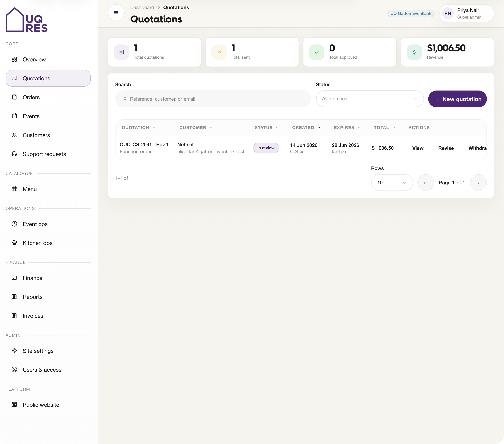Click the QUO-CS-2041 · Rev 1 reference
This screenshot has height=444, width=504.
pyautogui.click(x=144, y=145)
